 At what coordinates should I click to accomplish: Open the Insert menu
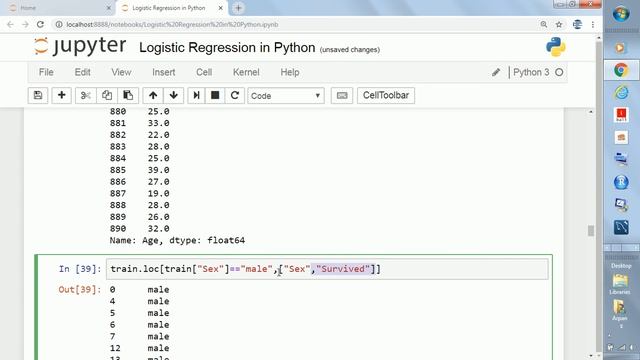point(164,72)
